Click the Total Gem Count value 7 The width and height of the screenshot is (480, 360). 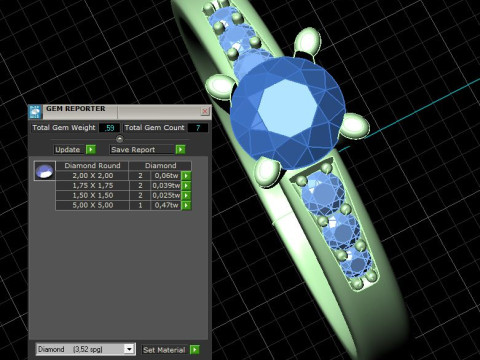pyautogui.click(x=198, y=128)
